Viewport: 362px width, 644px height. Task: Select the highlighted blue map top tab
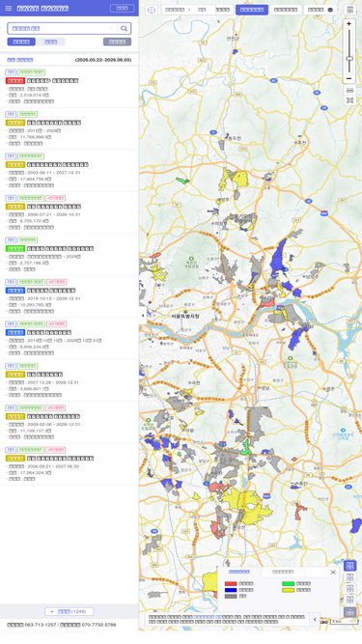pyautogui.click(x=252, y=10)
